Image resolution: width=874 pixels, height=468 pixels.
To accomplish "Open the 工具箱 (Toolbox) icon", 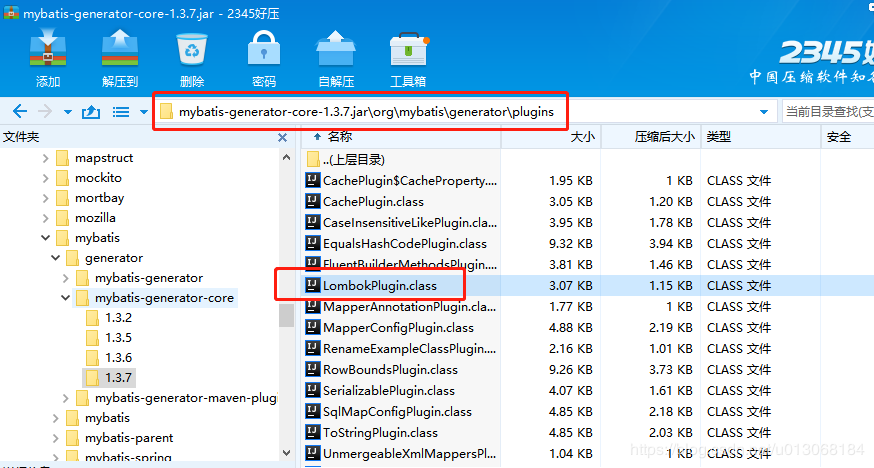I will tap(409, 50).
